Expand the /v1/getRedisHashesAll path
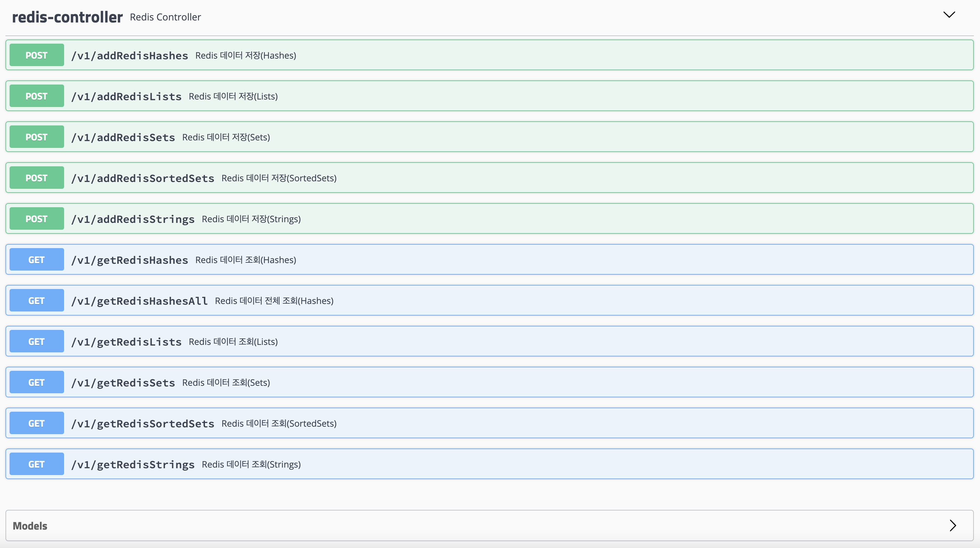The height and width of the screenshot is (548, 980). [x=139, y=301]
